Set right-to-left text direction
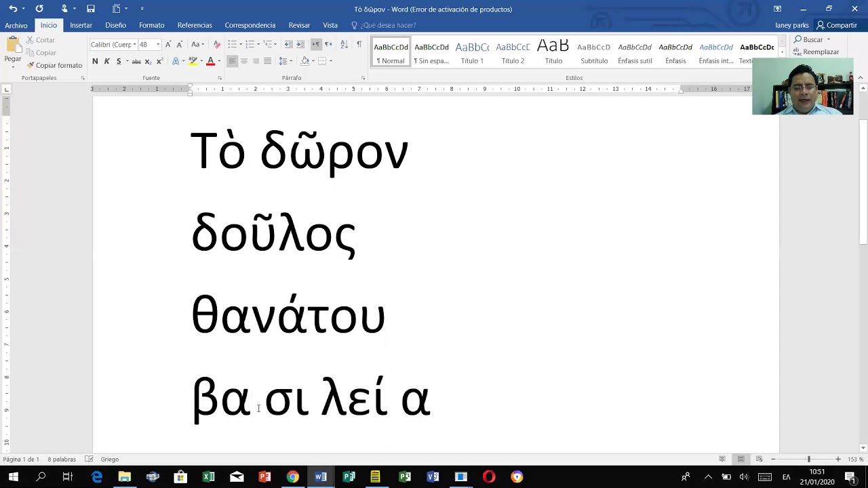Viewport: 868px width, 488px height. tap(328, 44)
